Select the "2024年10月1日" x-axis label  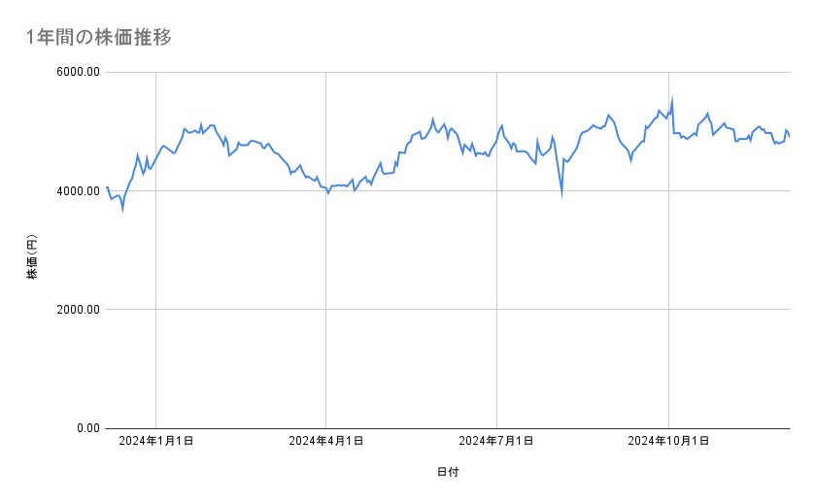668,443
